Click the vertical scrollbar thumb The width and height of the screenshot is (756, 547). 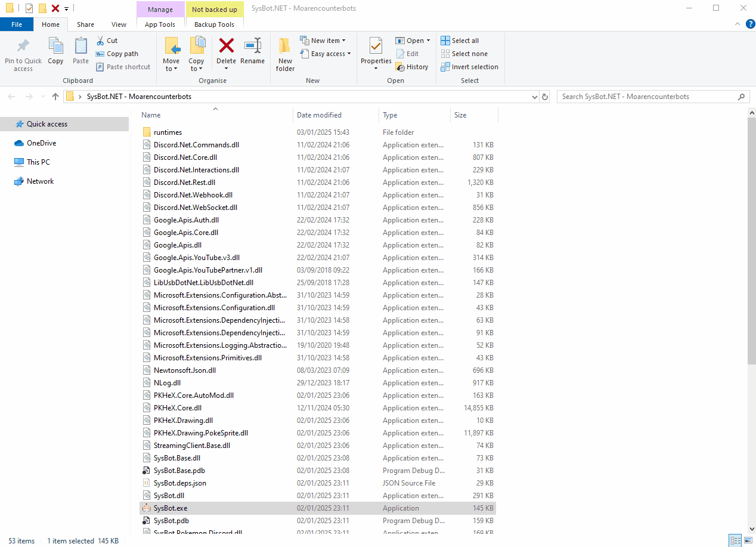(751, 240)
